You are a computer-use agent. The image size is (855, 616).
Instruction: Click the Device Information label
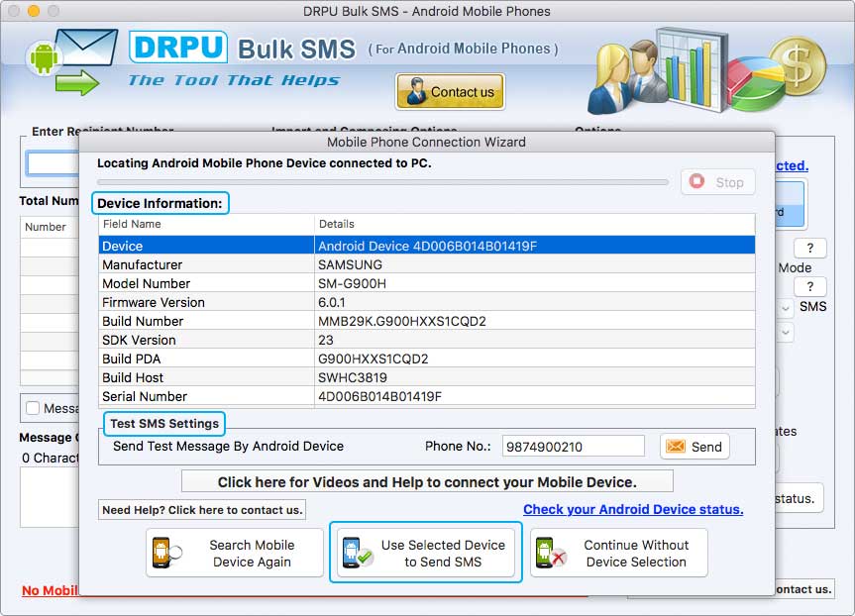(160, 203)
